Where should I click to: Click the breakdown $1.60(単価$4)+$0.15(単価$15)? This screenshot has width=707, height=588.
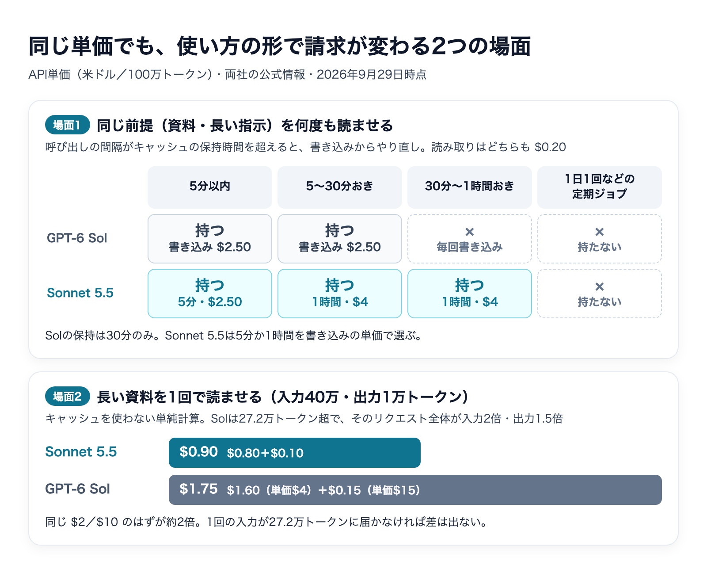(323, 490)
